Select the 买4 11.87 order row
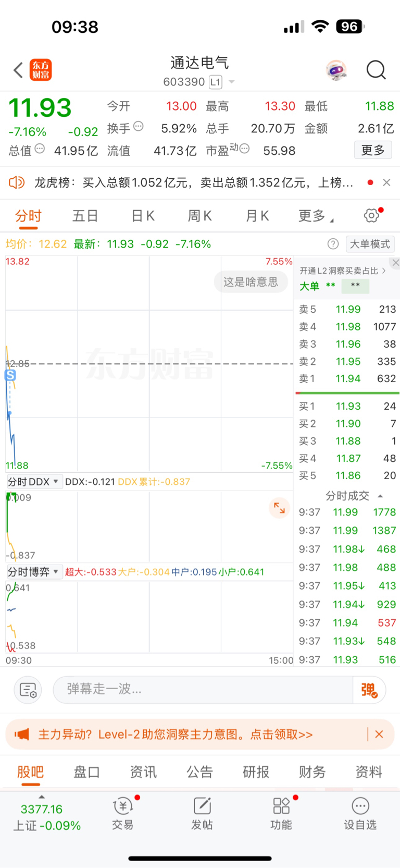Viewport: 400px width, 868px height. pos(347,458)
